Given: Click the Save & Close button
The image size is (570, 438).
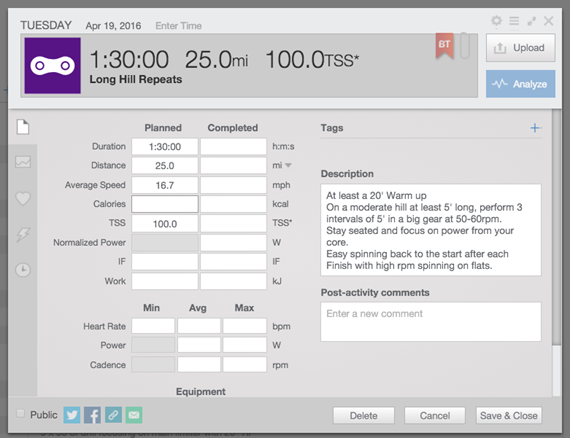Looking at the screenshot, I should click(509, 415).
